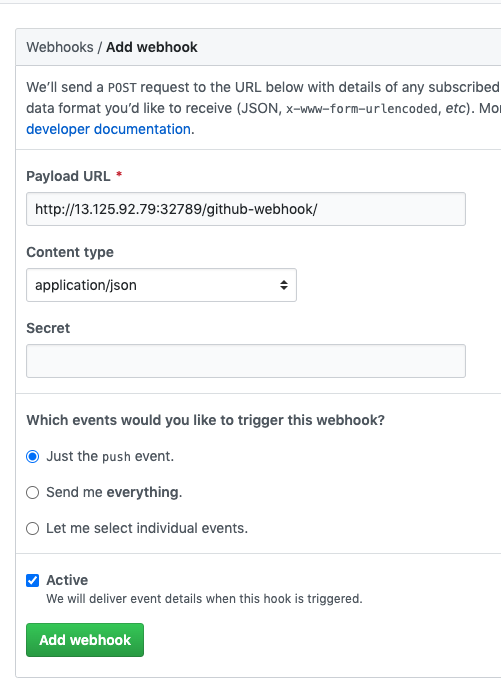Viewport: 501px width, 689px height.
Task: Open the Content type application/json dropdown
Action: pyautogui.click(x=161, y=285)
